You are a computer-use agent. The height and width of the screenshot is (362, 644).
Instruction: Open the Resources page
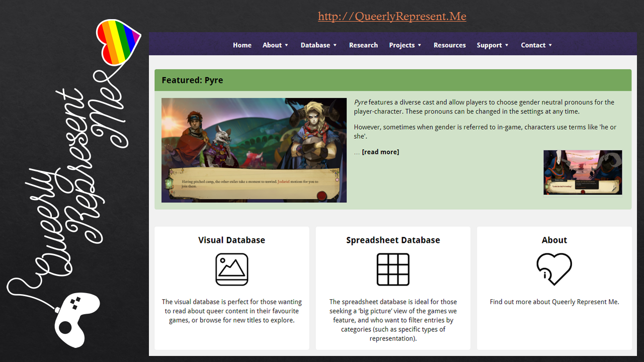pyautogui.click(x=450, y=45)
